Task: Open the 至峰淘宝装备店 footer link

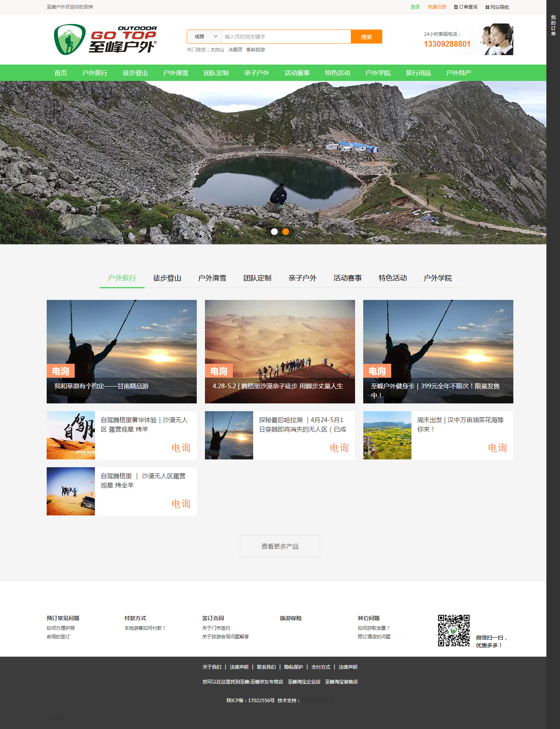Action: (x=341, y=682)
